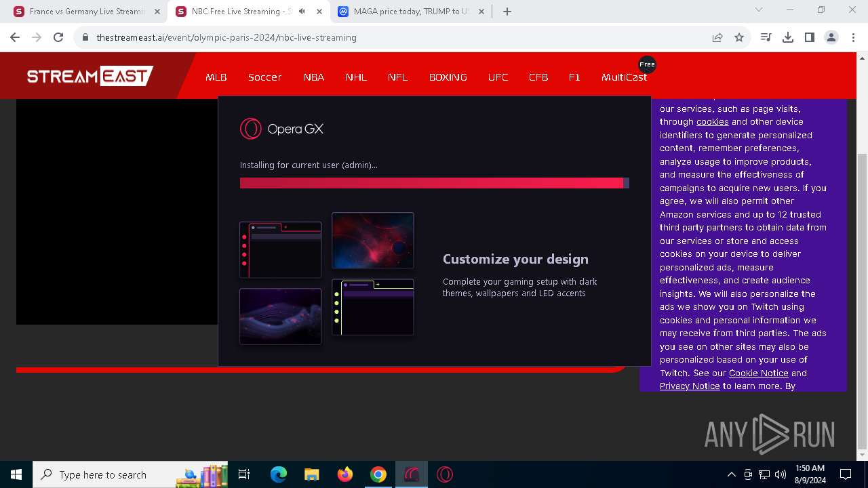
Task: Bookmark this page with star icon
Action: pyautogui.click(x=739, y=37)
